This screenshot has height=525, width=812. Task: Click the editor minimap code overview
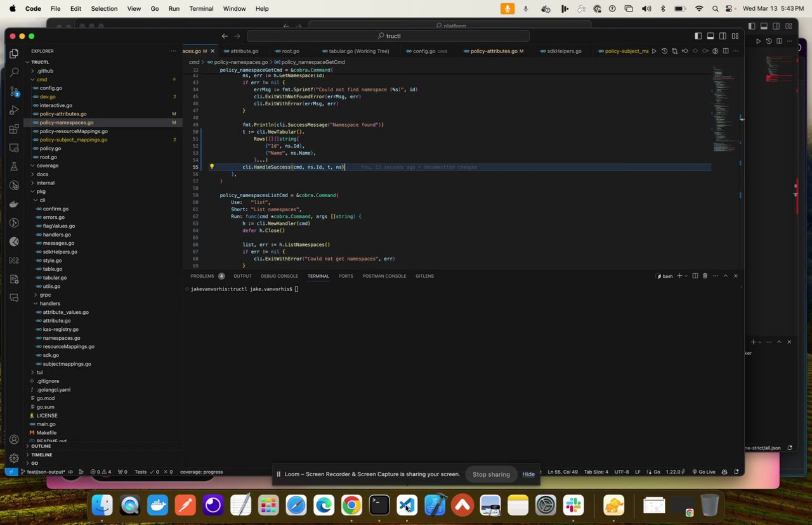pos(723,108)
